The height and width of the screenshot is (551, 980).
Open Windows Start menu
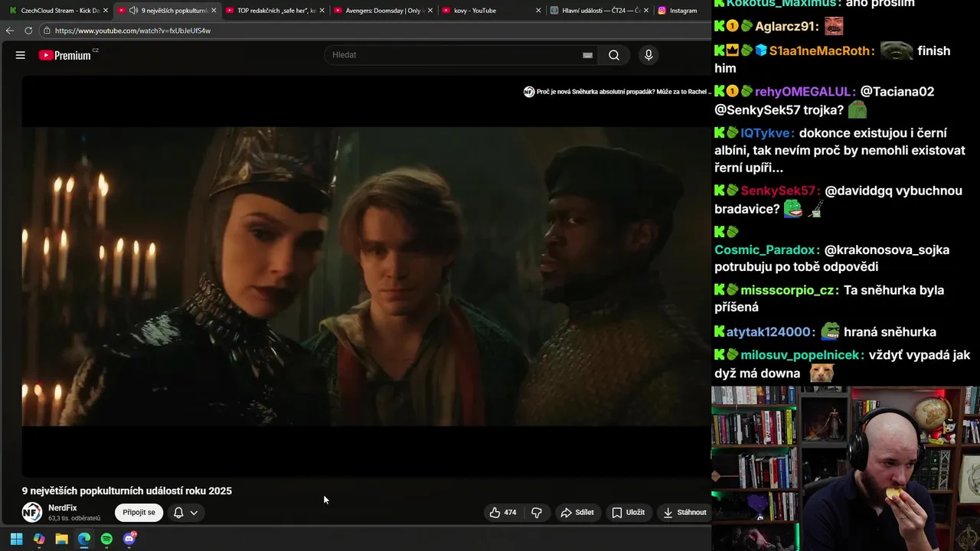(16, 539)
